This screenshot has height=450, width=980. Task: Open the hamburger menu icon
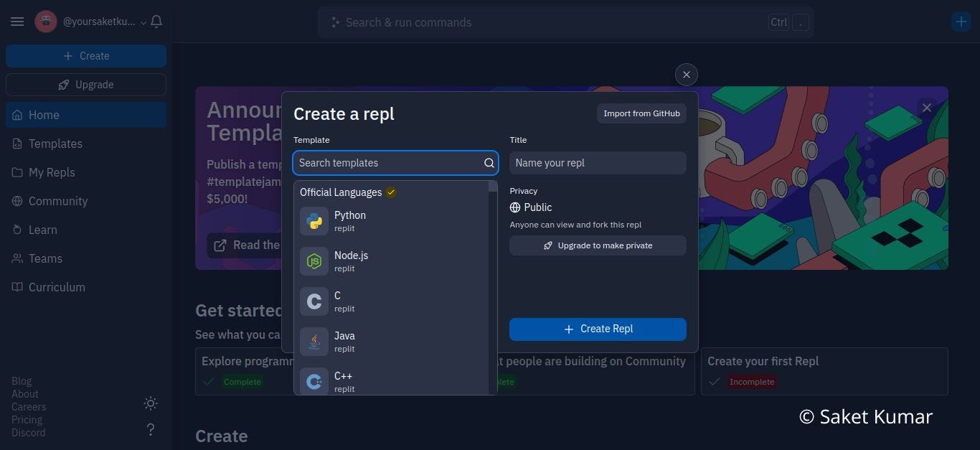click(x=17, y=22)
